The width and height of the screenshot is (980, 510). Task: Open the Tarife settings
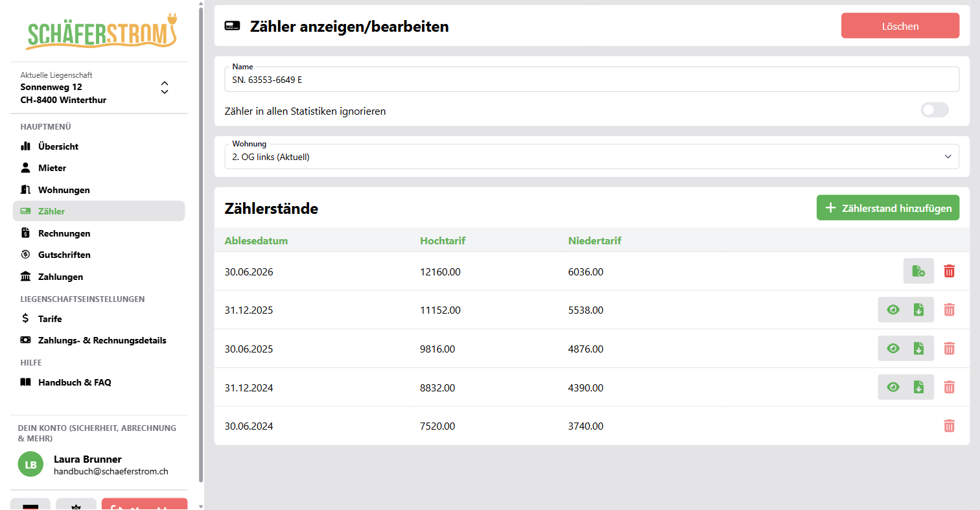coord(99,319)
